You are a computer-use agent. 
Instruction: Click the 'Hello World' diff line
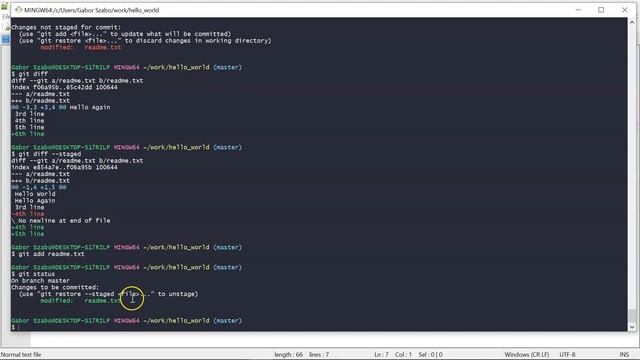(35, 194)
